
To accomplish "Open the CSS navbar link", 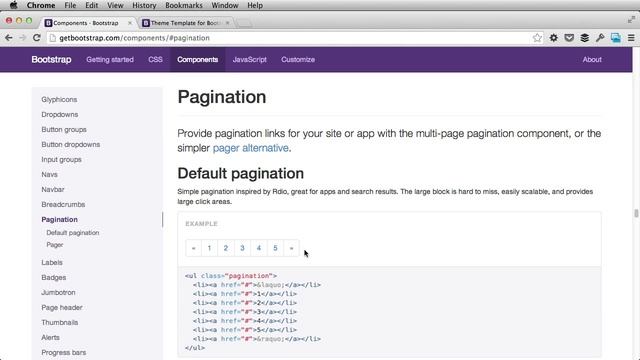I will tap(155, 60).
